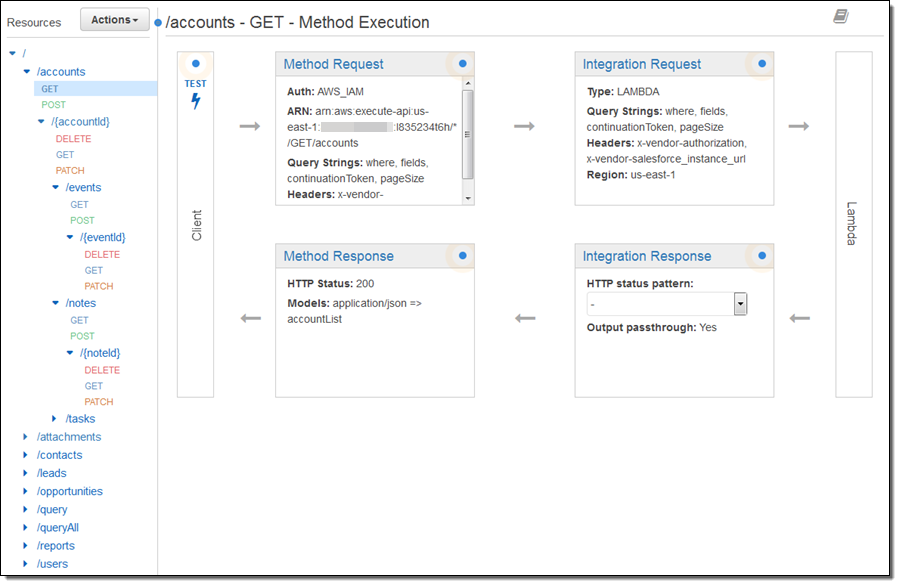Open the Integration Response link
Viewport: 900px width, 586px height.
[646, 256]
